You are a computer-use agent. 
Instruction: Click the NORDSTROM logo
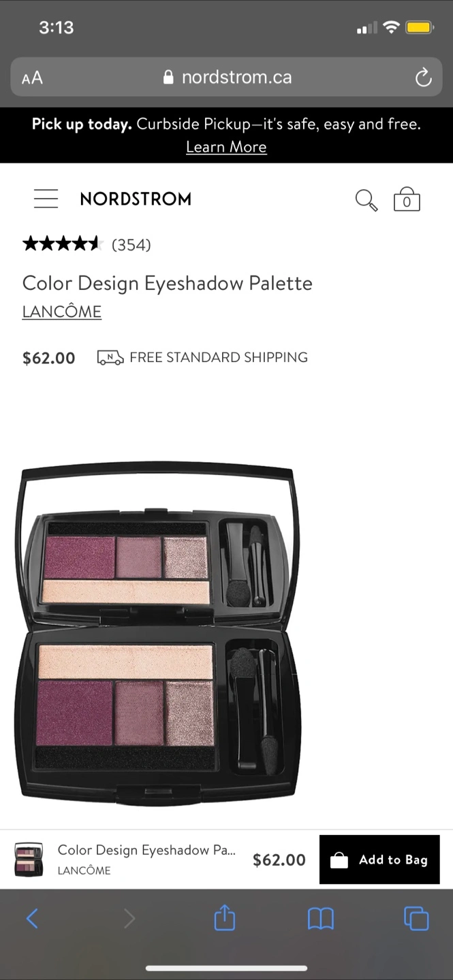click(136, 199)
